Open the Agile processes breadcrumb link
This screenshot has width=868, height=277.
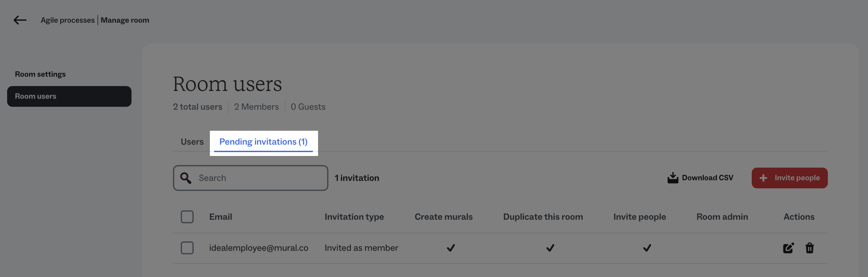tap(68, 20)
